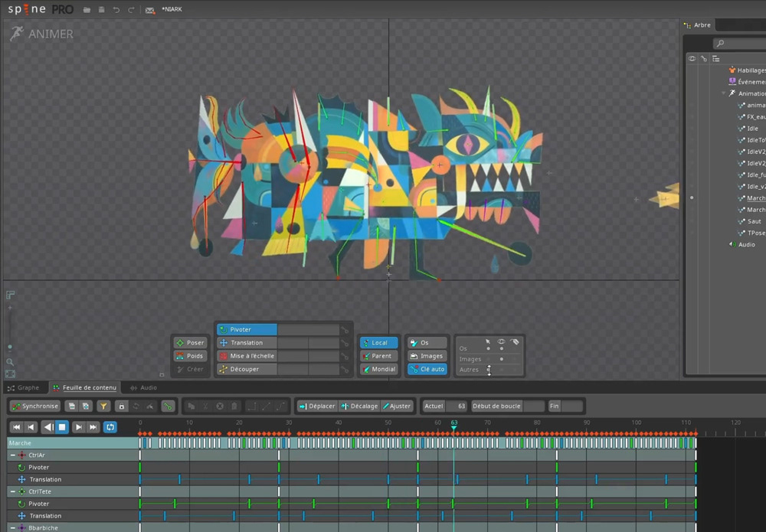The image size is (766, 532).
Task: Toggle the Os compensation button
Action: (x=427, y=343)
